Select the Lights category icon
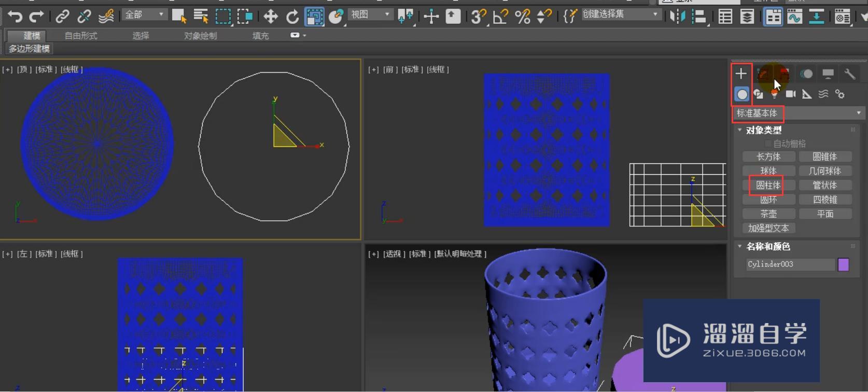Image resolution: width=868 pixels, height=392 pixels. (x=774, y=94)
